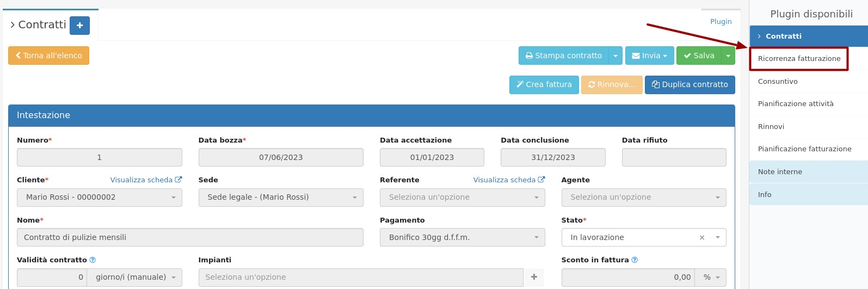Click Torna all'elenco button
This screenshot has width=868, height=289.
point(48,56)
